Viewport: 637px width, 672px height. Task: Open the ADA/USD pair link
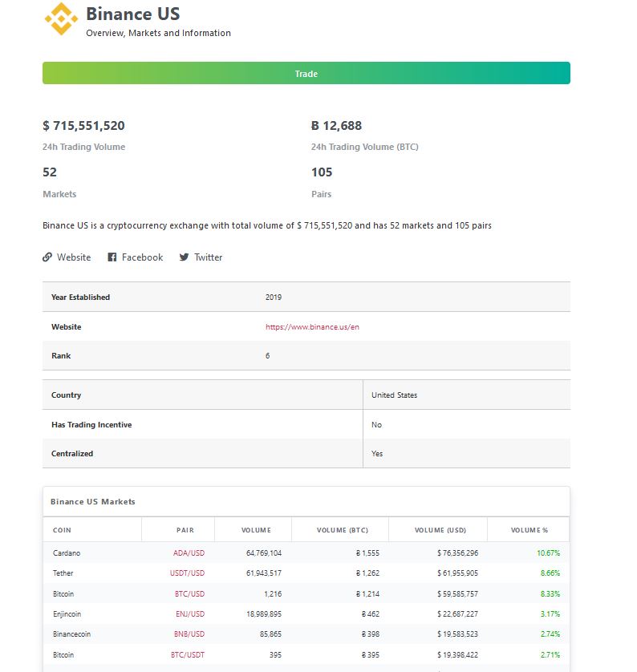click(189, 553)
